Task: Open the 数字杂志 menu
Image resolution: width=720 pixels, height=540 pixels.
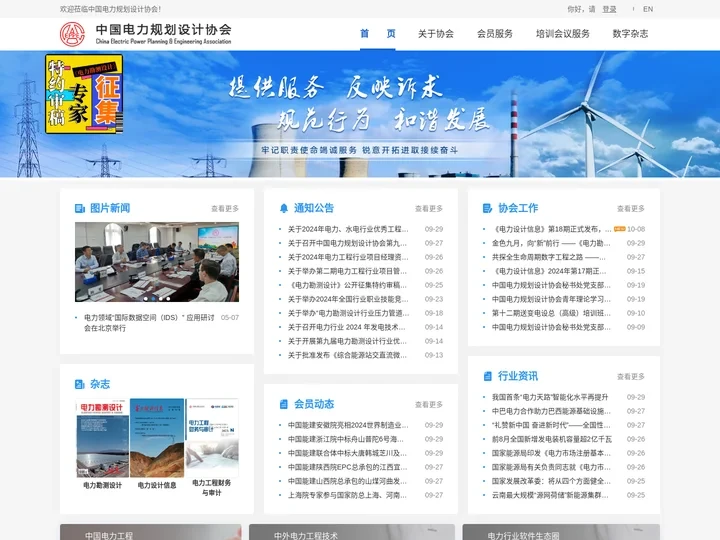Action: pos(630,34)
